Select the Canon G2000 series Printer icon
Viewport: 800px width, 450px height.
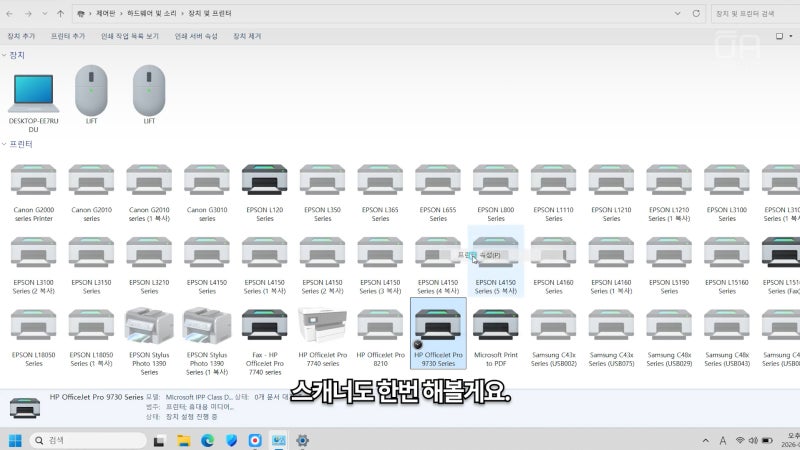(34, 192)
